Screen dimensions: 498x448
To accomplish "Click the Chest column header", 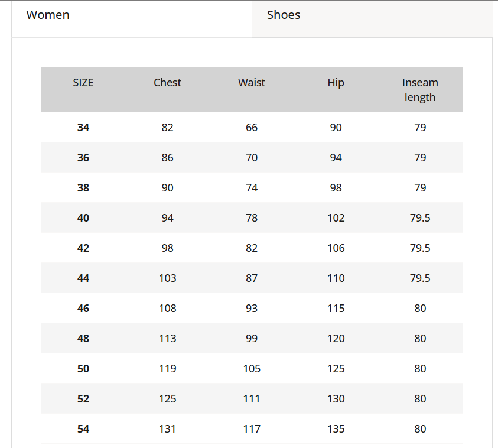I will 167,83.
